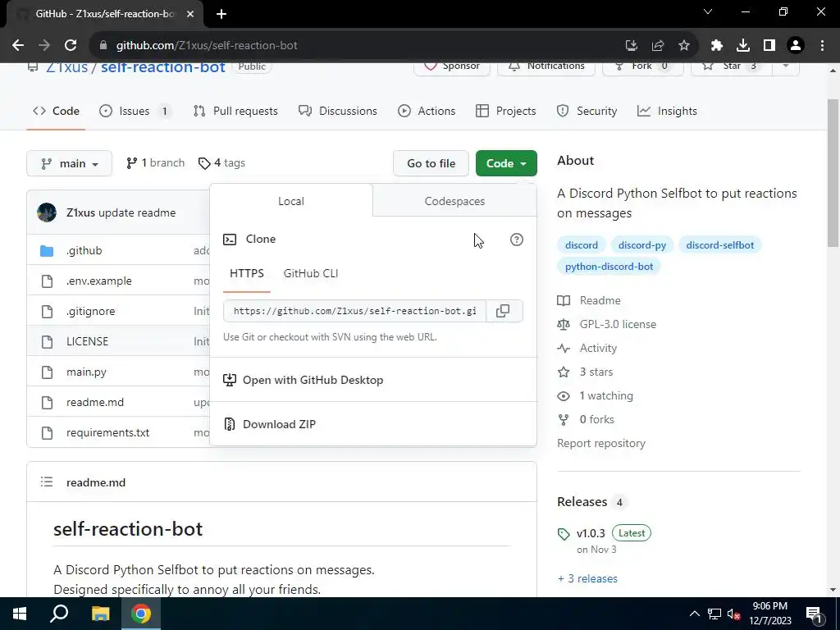Image resolution: width=840 pixels, height=630 pixels.
Task: Switch to the Codespaces tab
Action: (x=454, y=201)
